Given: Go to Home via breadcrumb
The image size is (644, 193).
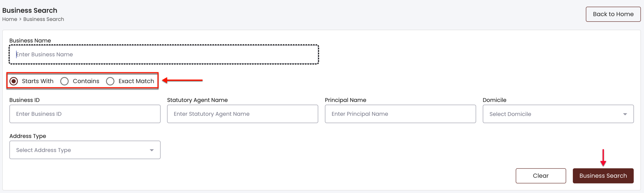Looking at the screenshot, I should tap(10, 19).
